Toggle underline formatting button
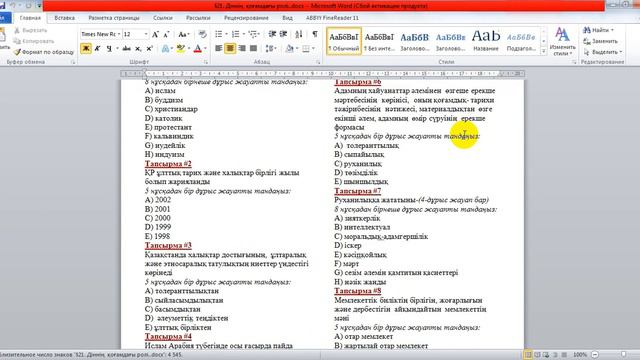 click(109, 49)
